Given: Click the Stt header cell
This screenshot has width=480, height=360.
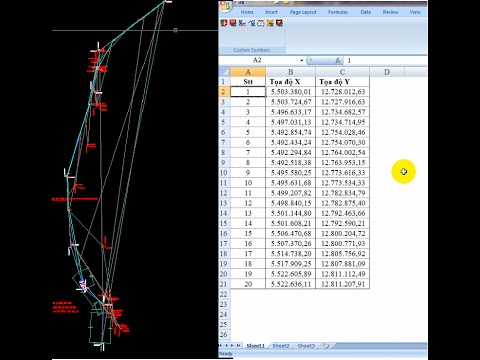Looking at the screenshot, I should click(x=248, y=82).
